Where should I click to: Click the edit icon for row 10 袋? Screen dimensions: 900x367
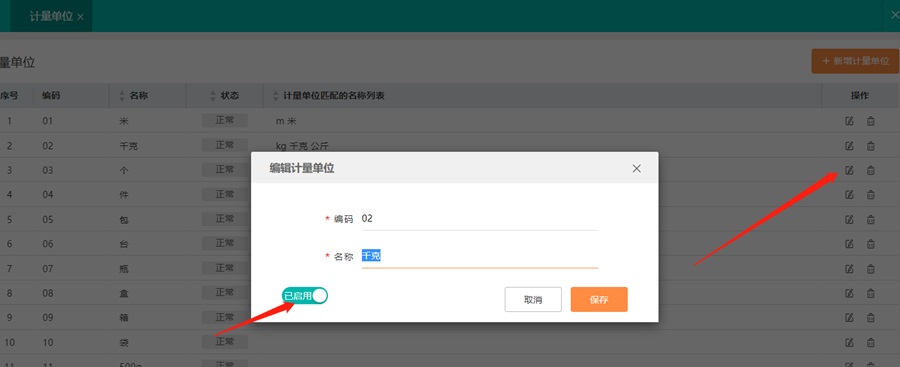[x=849, y=342]
